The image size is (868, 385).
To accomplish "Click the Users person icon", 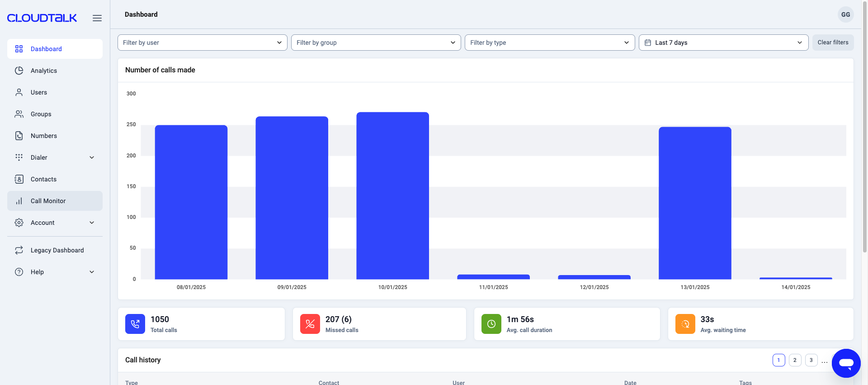I will click(x=19, y=92).
